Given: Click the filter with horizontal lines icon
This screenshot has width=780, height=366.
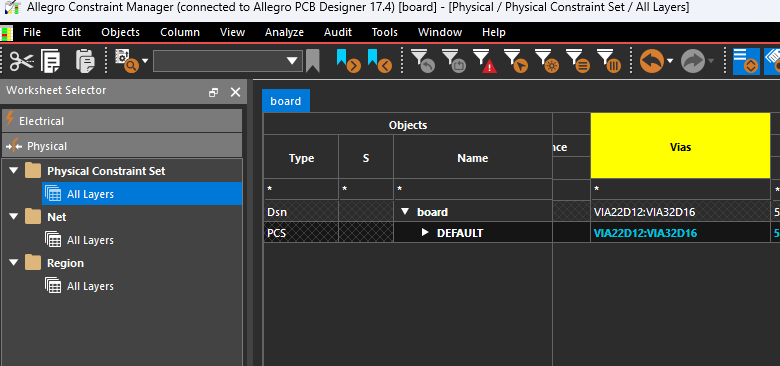Looking at the screenshot, I should [578, 61].
